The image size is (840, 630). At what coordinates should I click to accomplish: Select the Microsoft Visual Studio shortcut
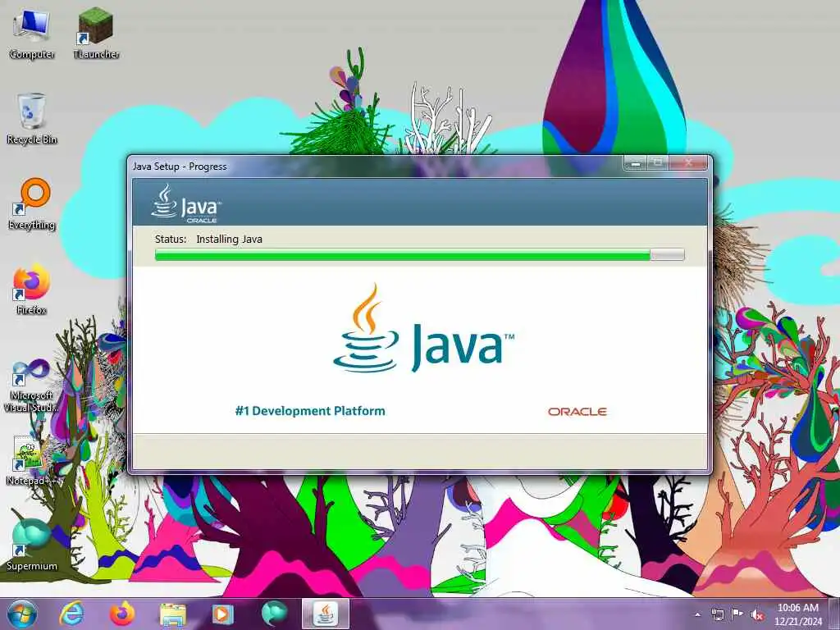[32, 386]
